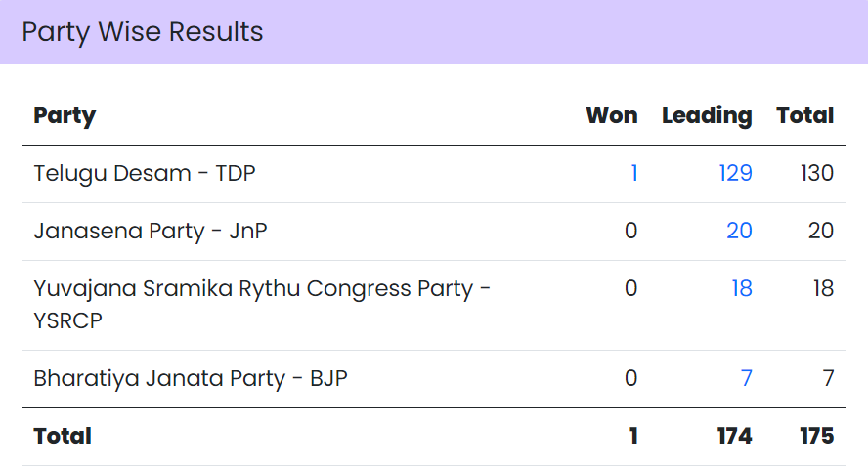The width and height of the screenshot is (868, 470).
Task: Click the Won column header
Action: point(611,116)
